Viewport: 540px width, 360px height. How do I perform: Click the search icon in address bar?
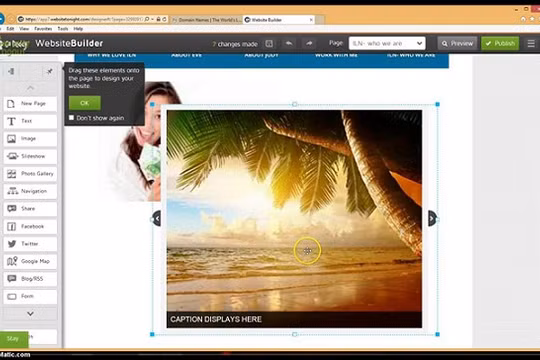pyautogui.click(x=147, y=19)
